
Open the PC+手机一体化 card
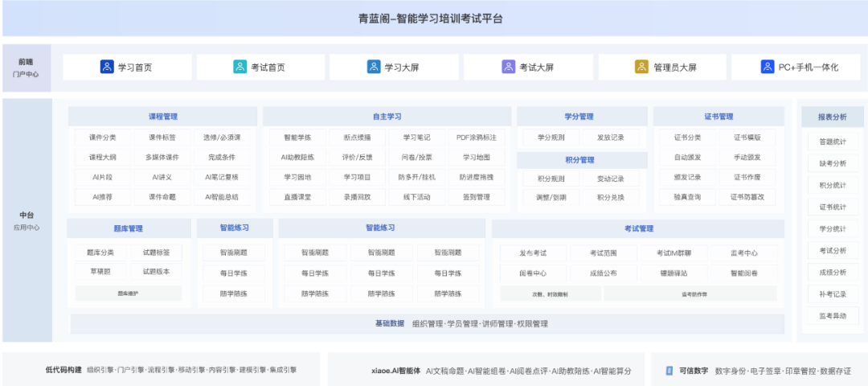click(796, 67)
